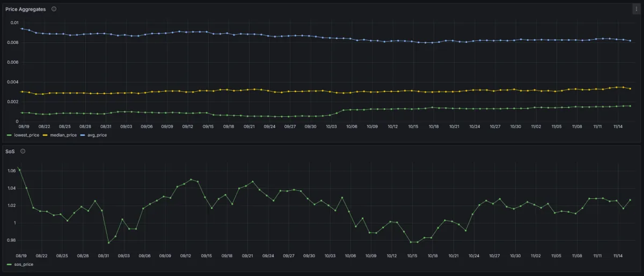Click the 0.002 y-axis label in Price Aggregates

13,102
